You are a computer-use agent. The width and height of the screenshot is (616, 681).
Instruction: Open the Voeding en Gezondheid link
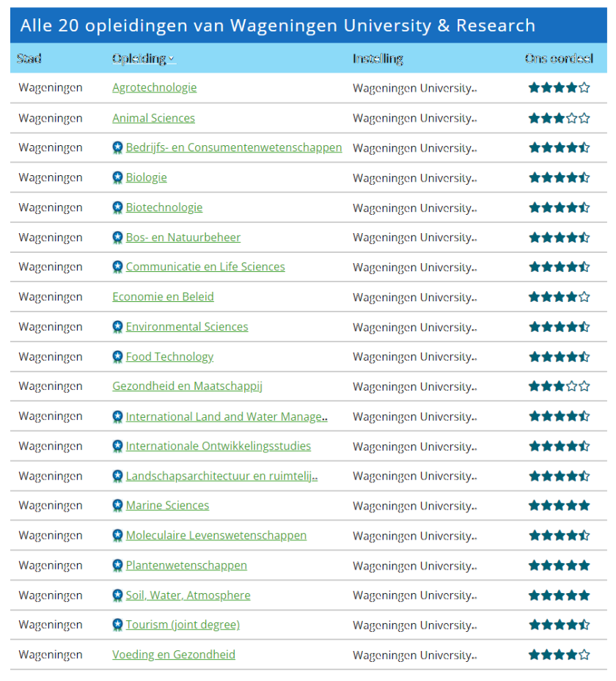174,655
